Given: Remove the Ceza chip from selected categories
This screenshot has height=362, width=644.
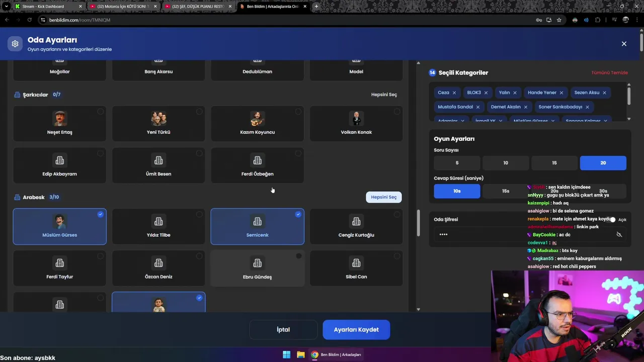Looking at the screenshot, I should click(454, 93).
